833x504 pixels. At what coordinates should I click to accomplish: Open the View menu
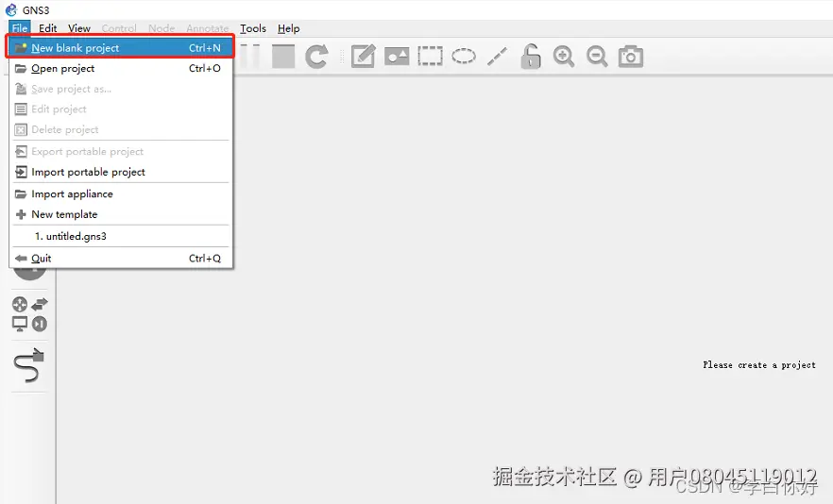(79, 28)
